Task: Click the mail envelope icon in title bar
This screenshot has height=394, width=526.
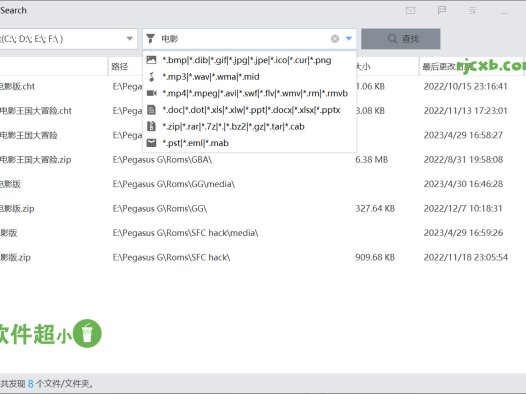Action: pos(410,10)
